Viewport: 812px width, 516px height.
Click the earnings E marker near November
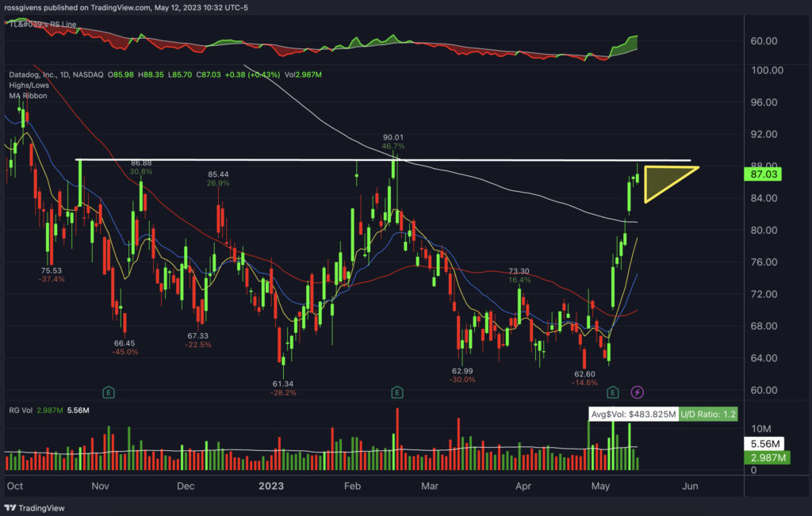108,392
